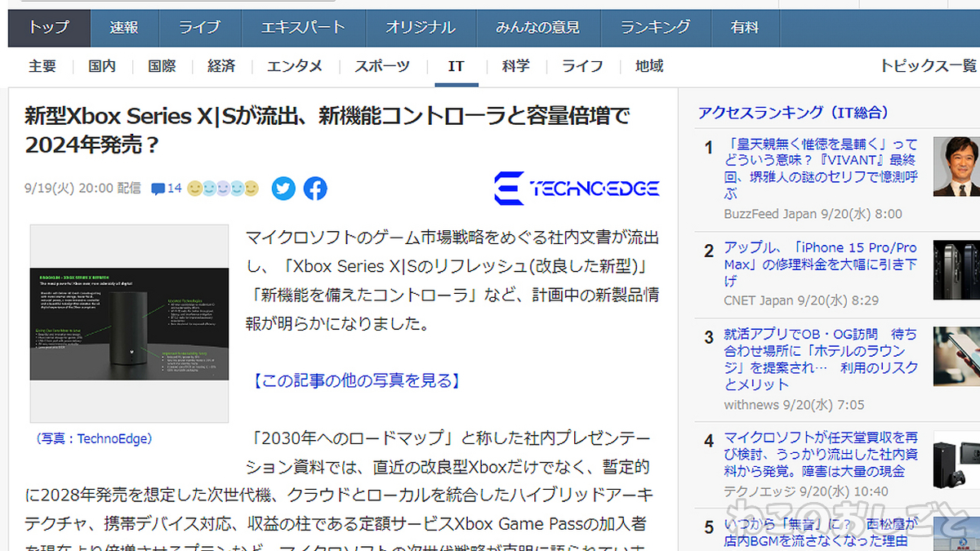The height and width of the screenshot is (551, 980).
Task: Switch to the ランキング tab
Action: point(655,28)
